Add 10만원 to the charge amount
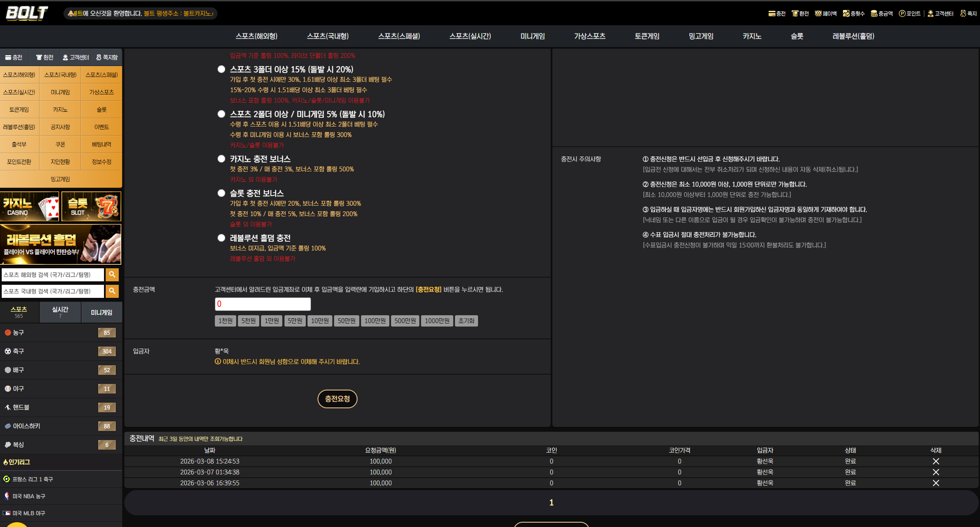Viewport: 980px width, 527px height. tap(320, 321)
